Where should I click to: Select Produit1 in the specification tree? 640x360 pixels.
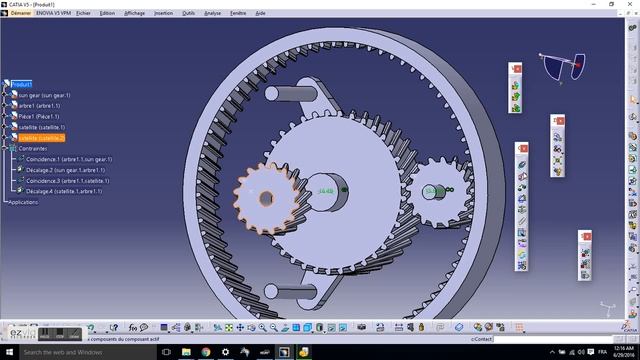click(x=21, y=84)
